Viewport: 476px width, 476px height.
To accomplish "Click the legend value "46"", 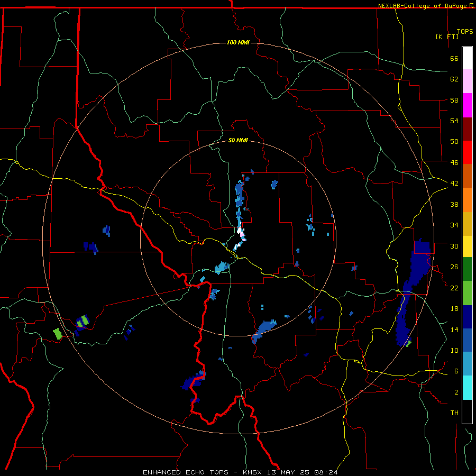I will click(454, 162).
